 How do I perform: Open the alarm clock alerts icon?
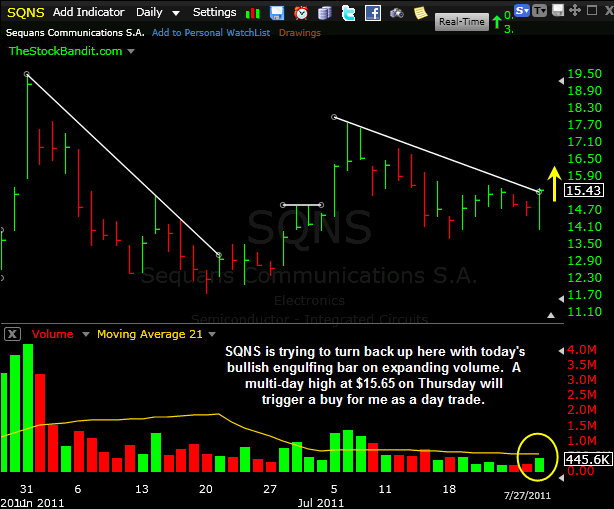point(301,13)
